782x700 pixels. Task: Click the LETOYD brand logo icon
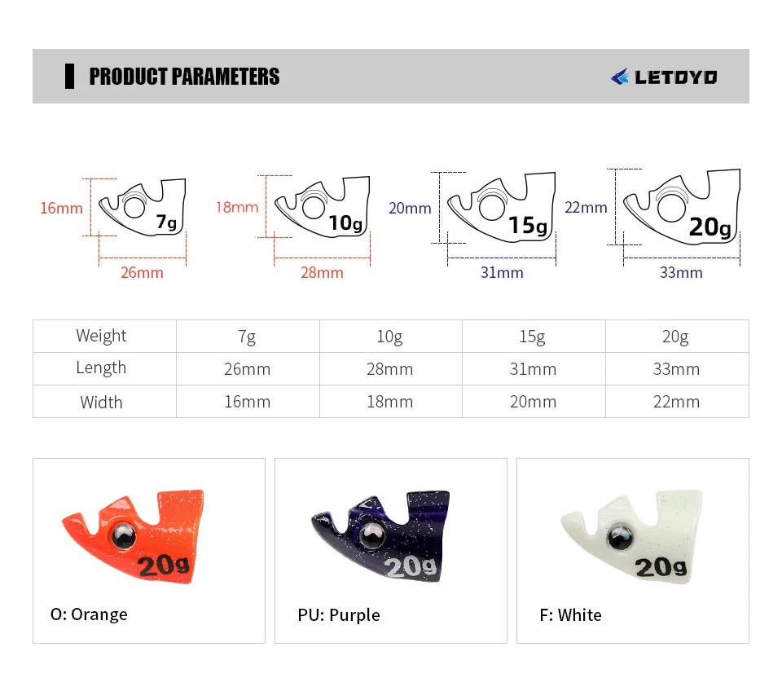621,77
